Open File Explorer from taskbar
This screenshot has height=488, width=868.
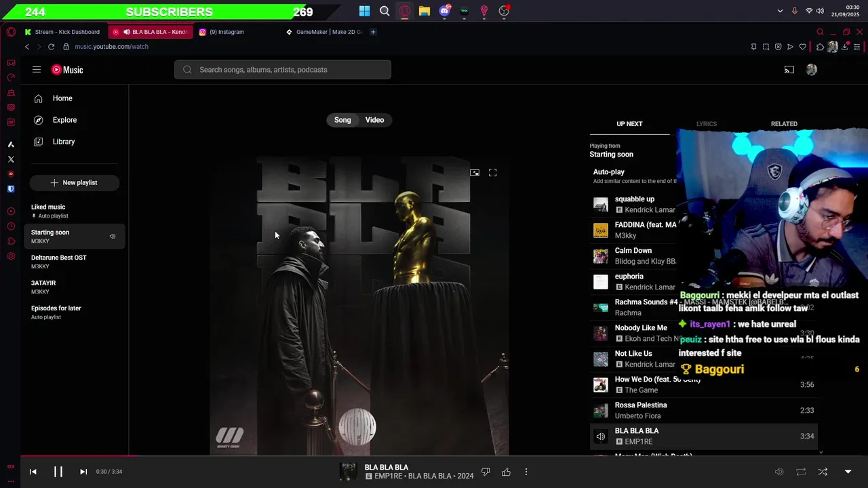(425, 11)
